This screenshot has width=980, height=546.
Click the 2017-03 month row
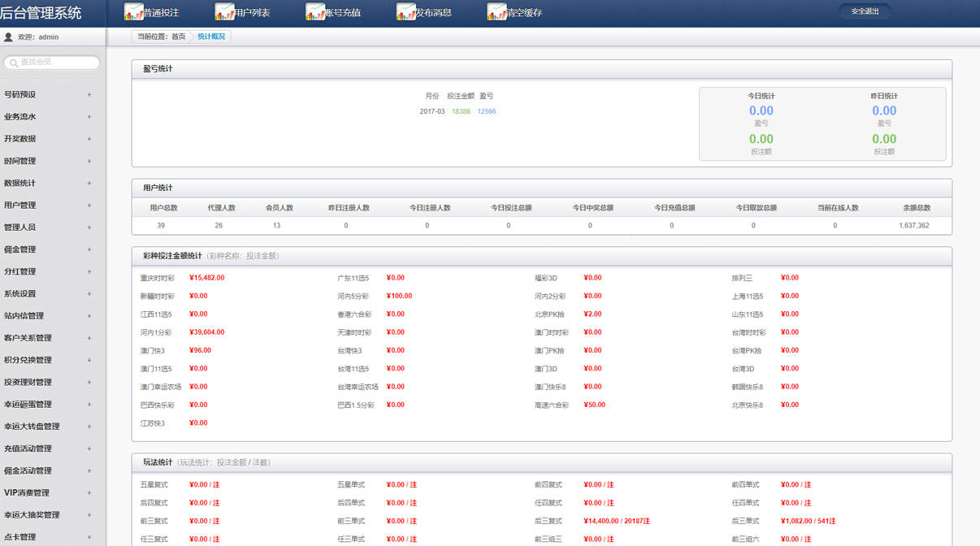point(458,111)
